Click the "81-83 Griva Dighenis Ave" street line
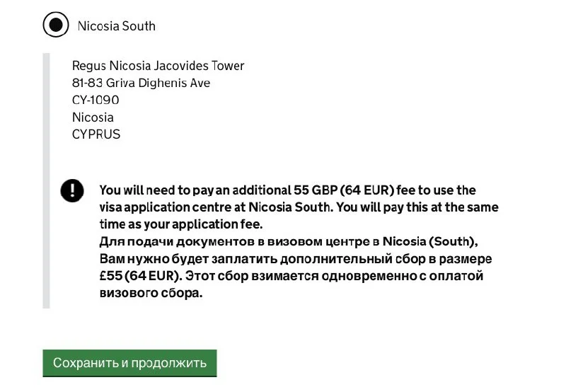This screenshot has height=392, width=566. pyautogui.click(x=141, y=83)
